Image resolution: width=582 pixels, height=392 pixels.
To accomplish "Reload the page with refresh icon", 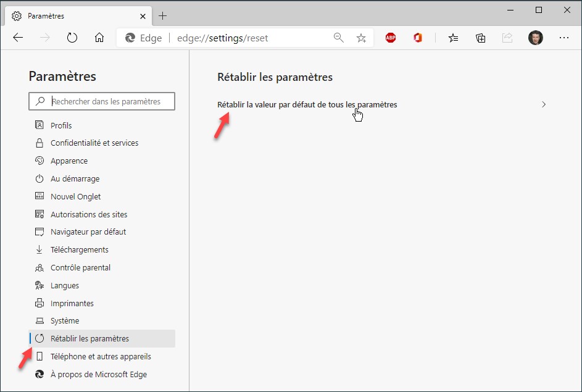I will (72, 38).
